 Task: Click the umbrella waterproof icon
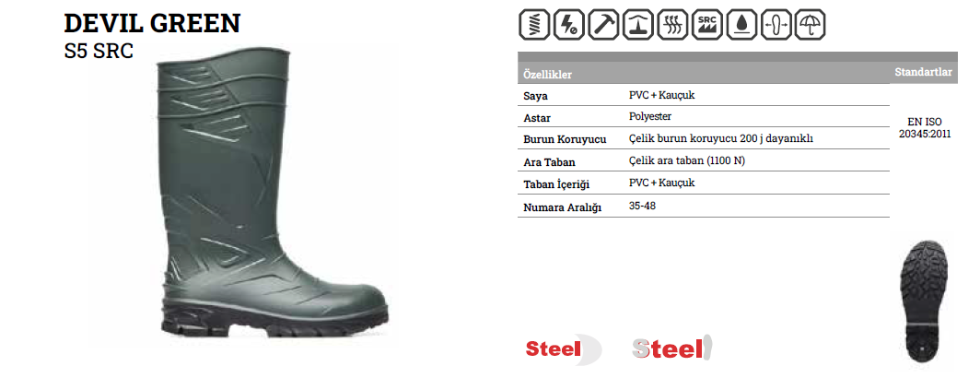click(811, 24)
